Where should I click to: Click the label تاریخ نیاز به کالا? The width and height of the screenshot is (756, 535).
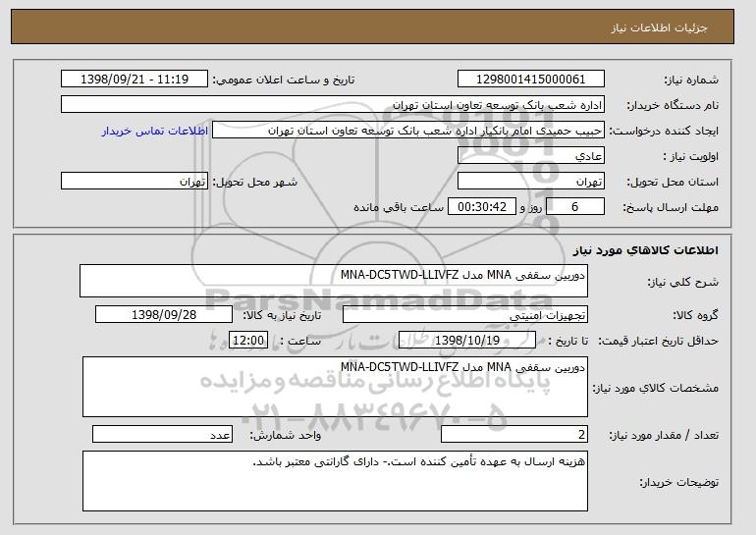282,315
